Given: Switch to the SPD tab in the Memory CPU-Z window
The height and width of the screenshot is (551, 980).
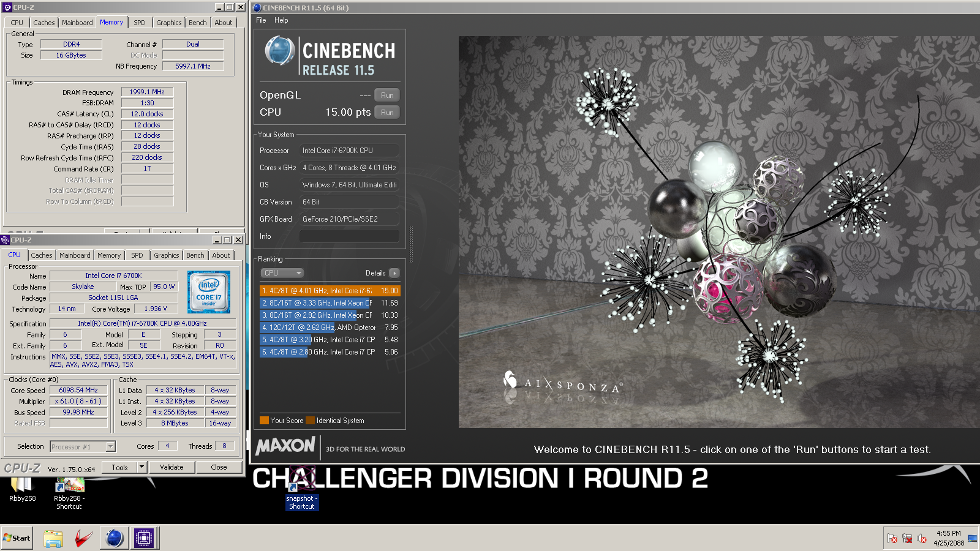Looking at the screenshot, I should coord(140,23).
